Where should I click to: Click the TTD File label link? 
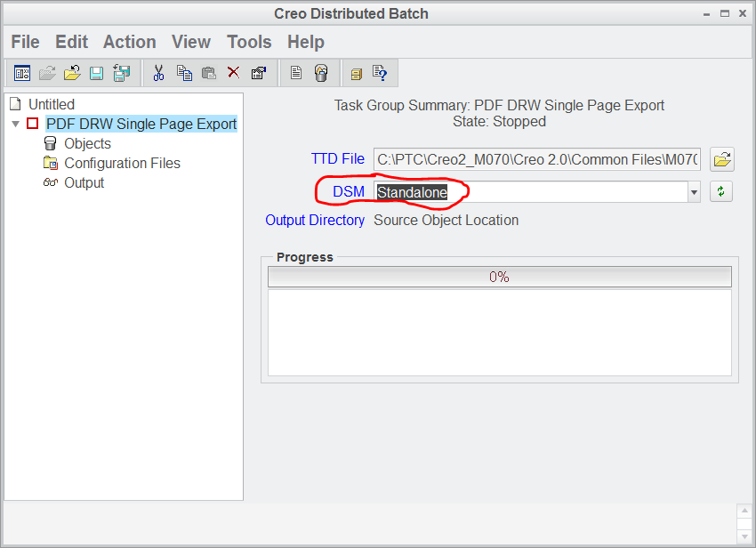(337, 158)
